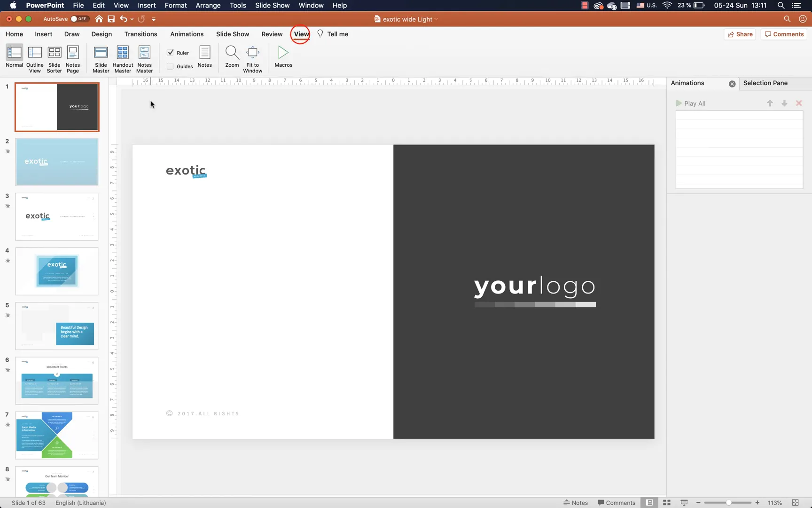Open the Handout Master
The width and height of the screenshot is (812, 508).
[123, 57]
